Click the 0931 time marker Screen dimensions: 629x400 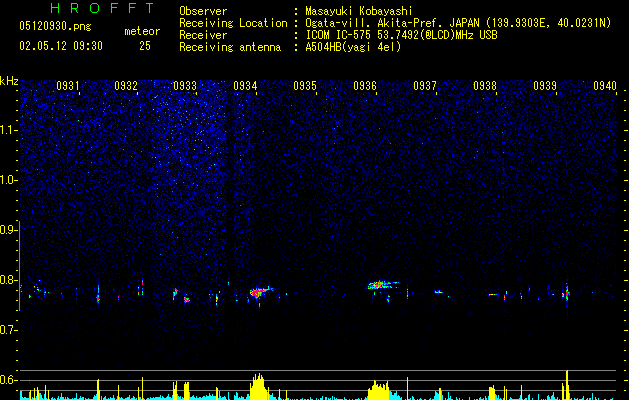[x=67, y=86]
